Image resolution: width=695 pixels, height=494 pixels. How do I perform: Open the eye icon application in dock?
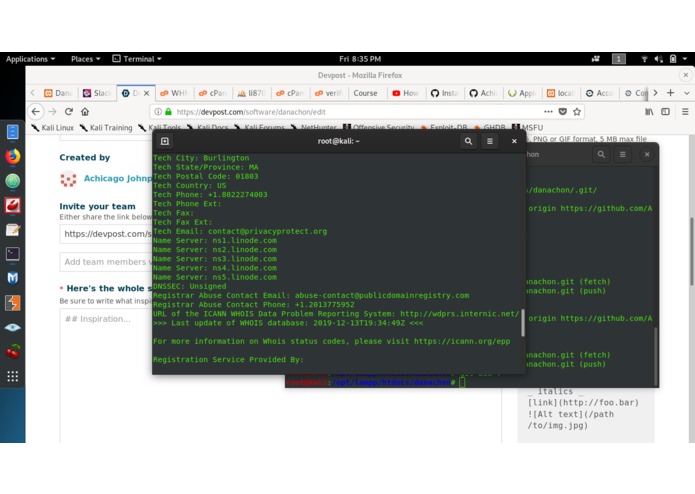pyautogui.click(x=12, y=327)
